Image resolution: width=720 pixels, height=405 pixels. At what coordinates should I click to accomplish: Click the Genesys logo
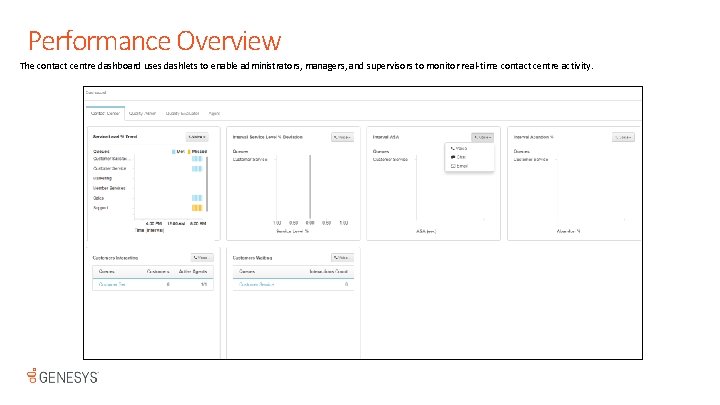tap(62, 376)
